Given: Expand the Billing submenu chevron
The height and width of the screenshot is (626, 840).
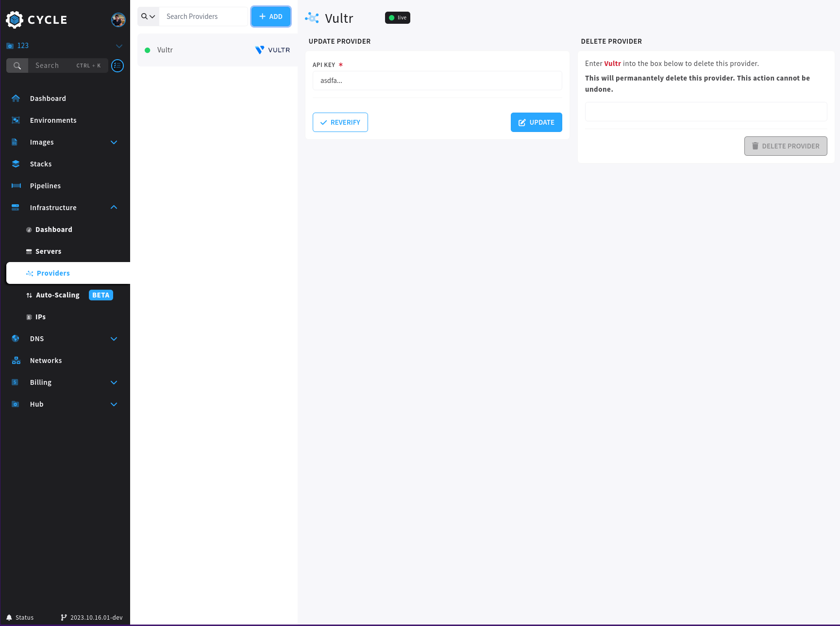Looking at the screenshot, I should tap(114, 382).
